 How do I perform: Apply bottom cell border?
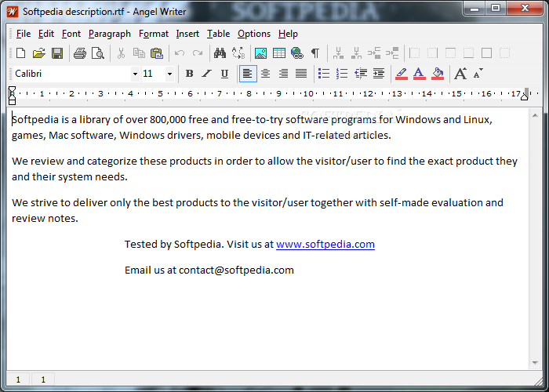pyautogui.click(x=468, y=53)
